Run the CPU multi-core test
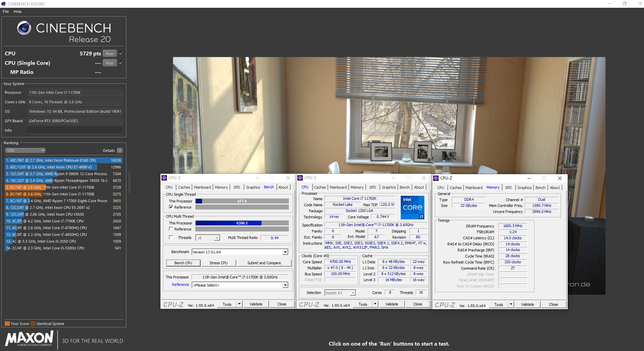The height and width of the screenshot is (351, 644). [x=110, y=53]
